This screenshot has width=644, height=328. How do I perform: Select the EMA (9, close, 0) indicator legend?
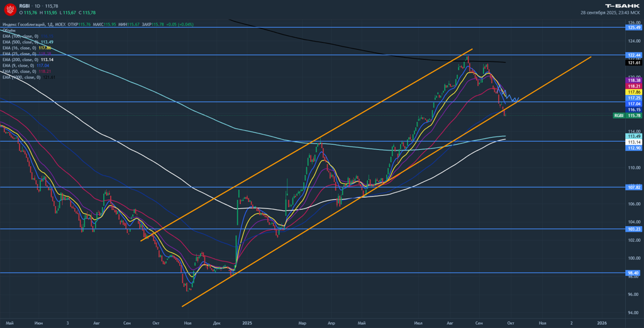click(19, 65)
